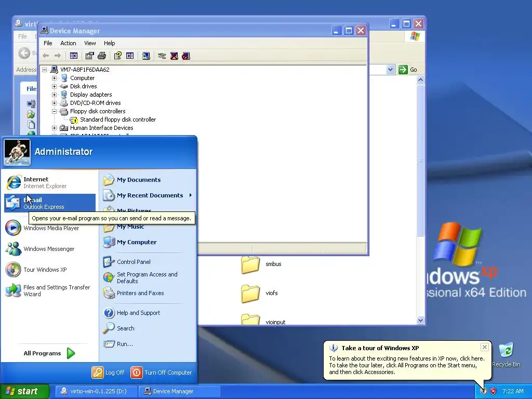
Task: Collapse the Floppy disk controllers node
Action: pos(54,111)
